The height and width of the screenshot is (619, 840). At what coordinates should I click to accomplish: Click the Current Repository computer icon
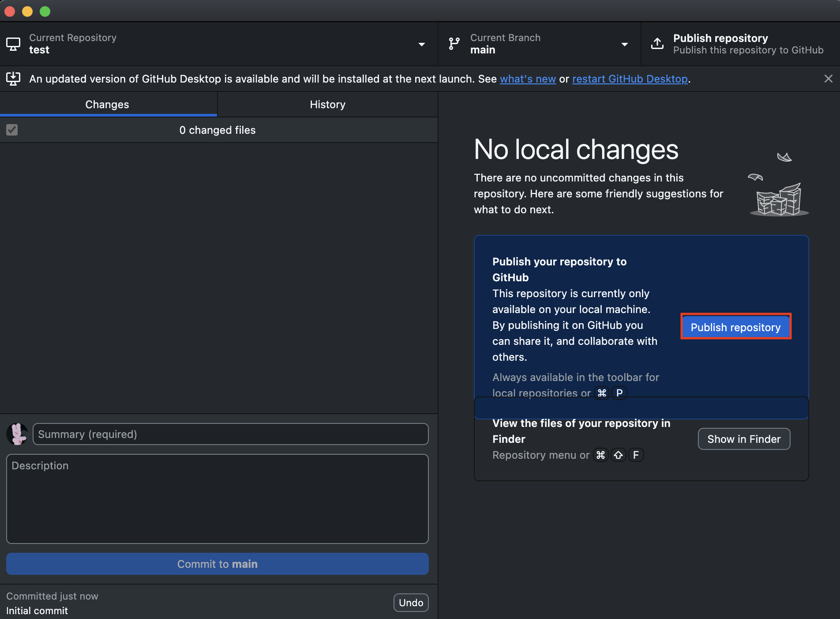coord(13,44)
